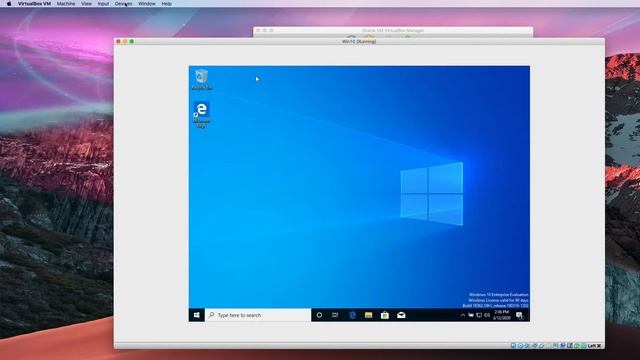Open the Devices menu
Viewport: 640px width, 360px height.
point(123,4)
